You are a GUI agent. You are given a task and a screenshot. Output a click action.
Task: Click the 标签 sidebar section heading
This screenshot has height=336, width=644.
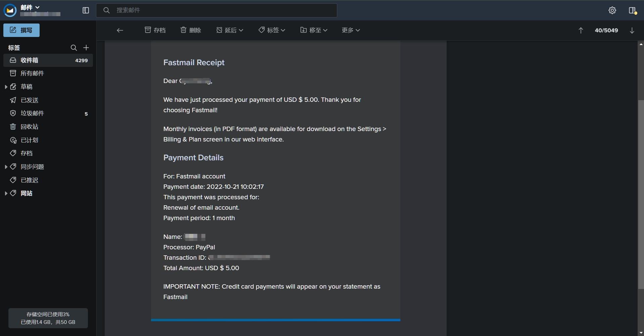tap(14, 48)
